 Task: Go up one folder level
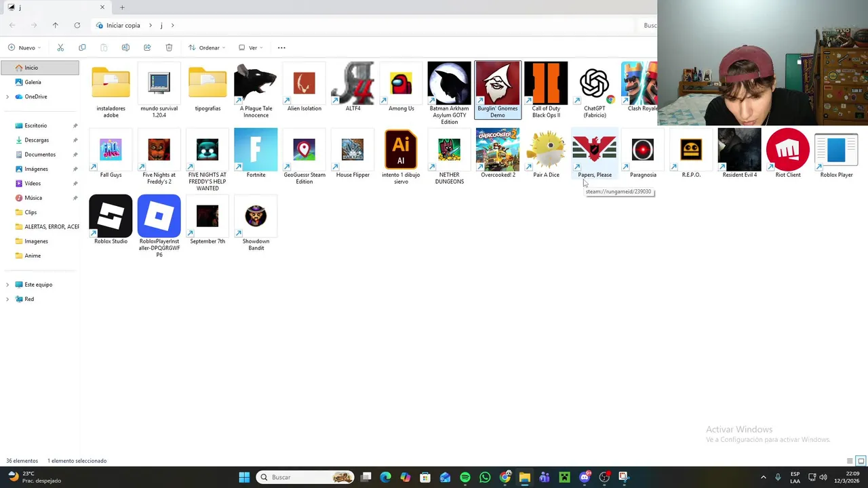pos(56,25)
